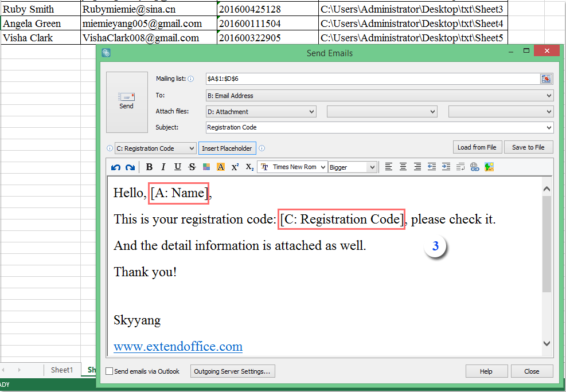Screen dimensions: 566x392
Task: Insert a hyperlink using the globe-link icon
Action: tap(475, 167)
